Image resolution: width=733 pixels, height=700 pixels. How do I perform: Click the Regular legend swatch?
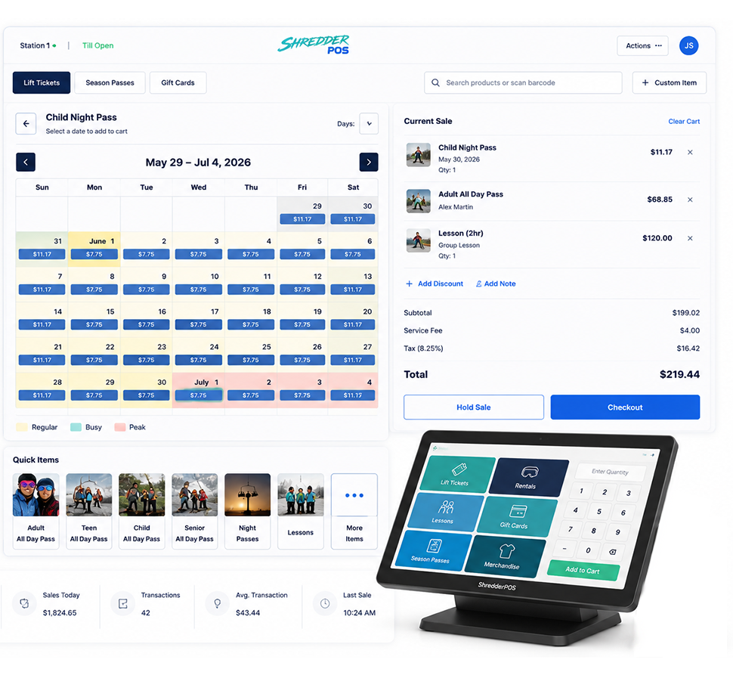point(21,427)
